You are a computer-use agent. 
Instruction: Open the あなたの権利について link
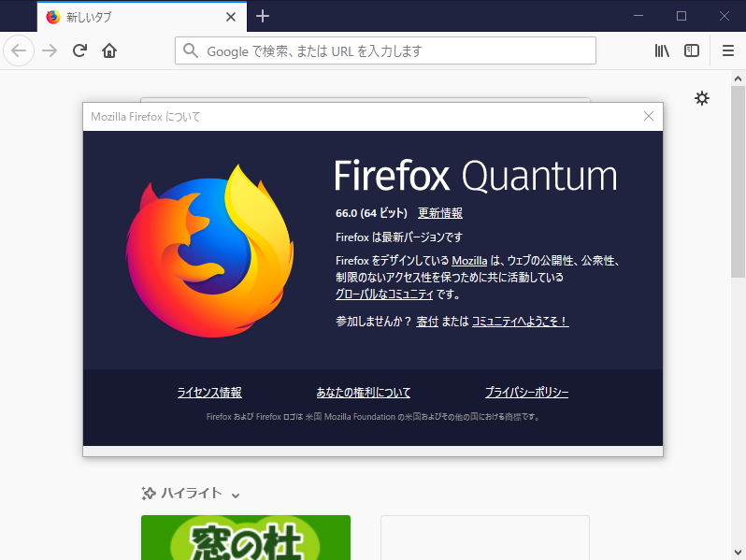(364, 392)
